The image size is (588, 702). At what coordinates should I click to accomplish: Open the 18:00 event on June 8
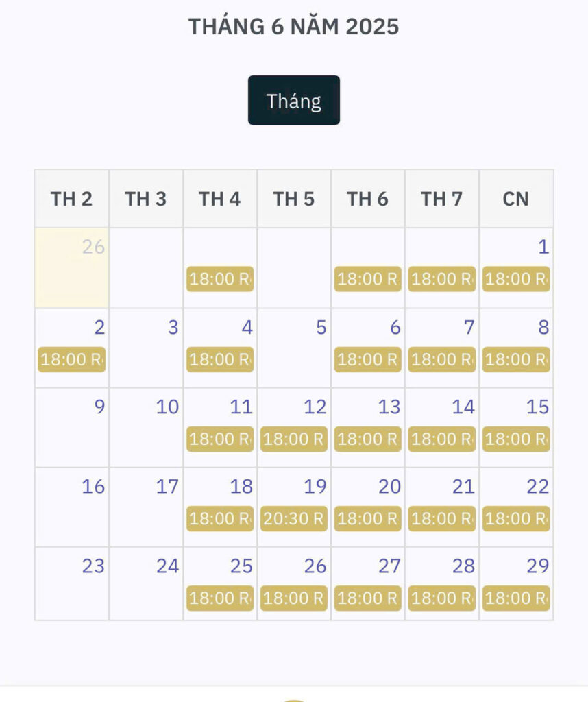click(516, 359)
